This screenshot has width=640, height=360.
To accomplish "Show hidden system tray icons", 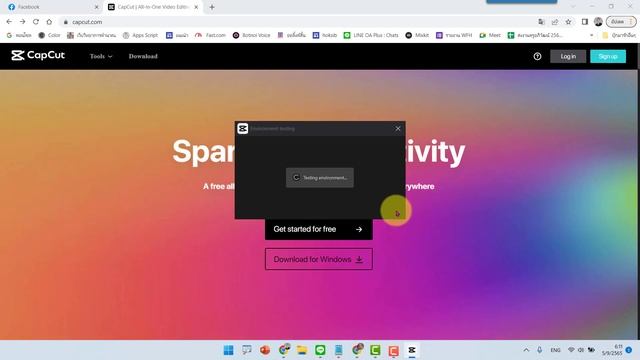I will click(x=526, y=350).
